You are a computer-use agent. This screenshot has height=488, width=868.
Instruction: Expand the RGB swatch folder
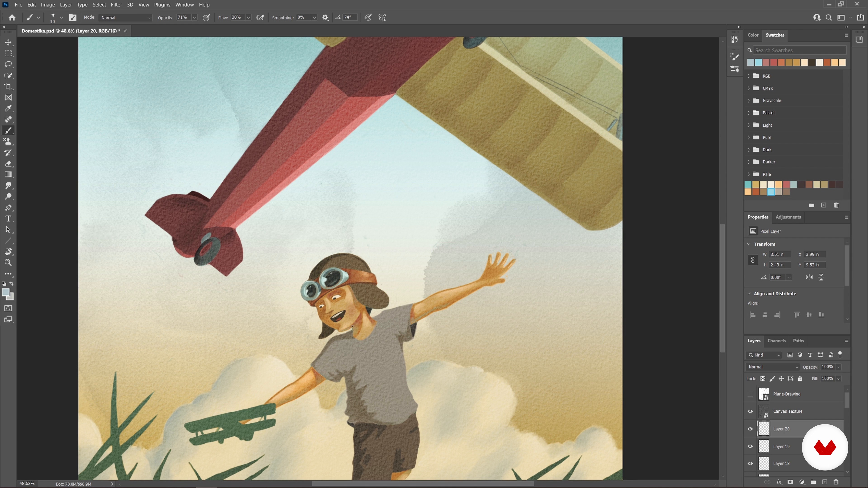click(x=749, y=76)
